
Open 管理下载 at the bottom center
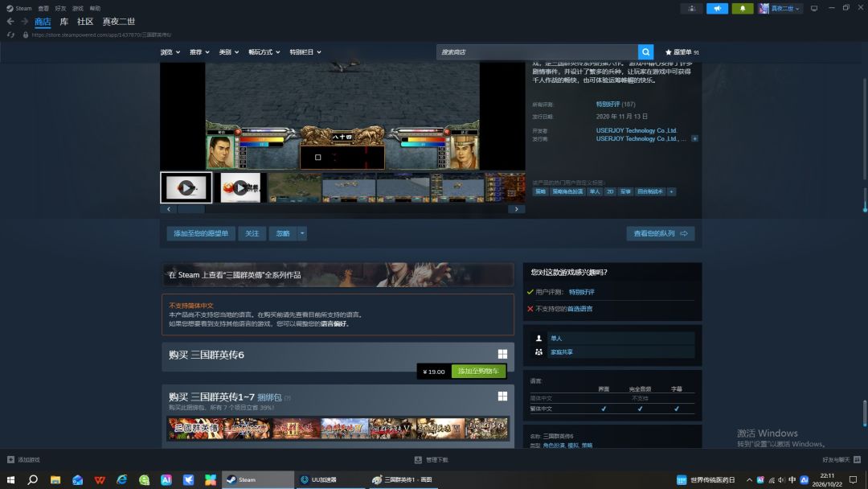[432, 460]
